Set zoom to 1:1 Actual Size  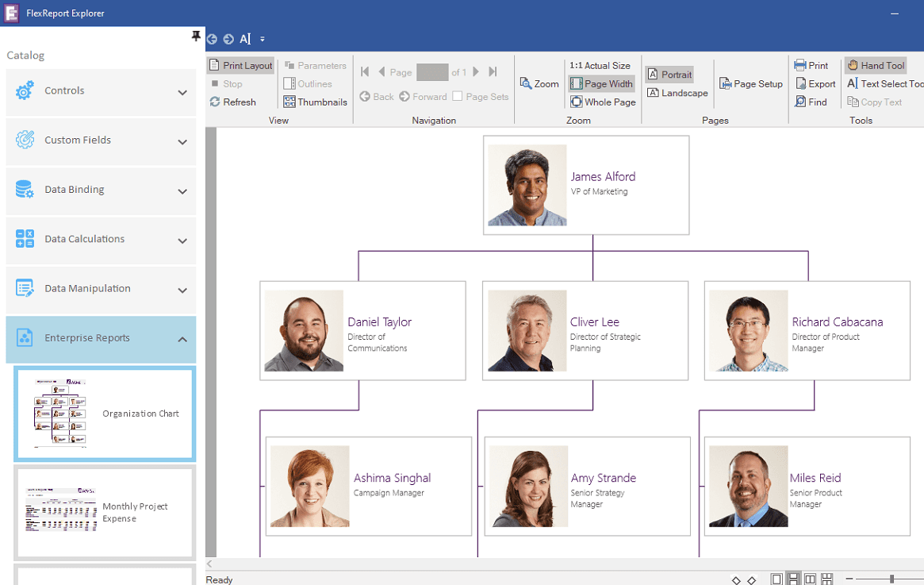point(600,65)
